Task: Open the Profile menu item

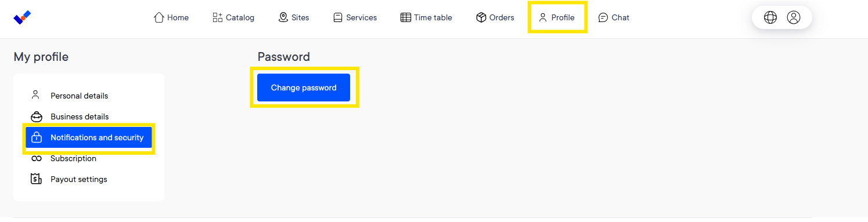Action: [x=557, y=17]
